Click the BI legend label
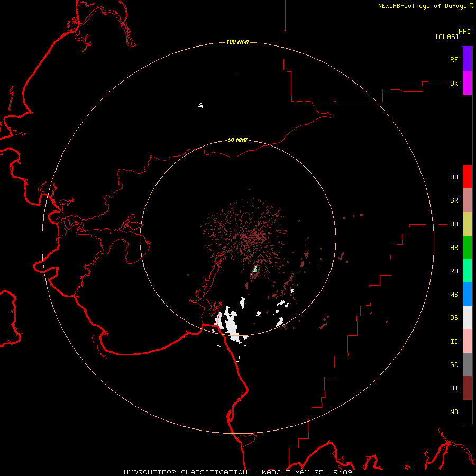The width and height of the screenshot is (476, 476). (454, 388)
